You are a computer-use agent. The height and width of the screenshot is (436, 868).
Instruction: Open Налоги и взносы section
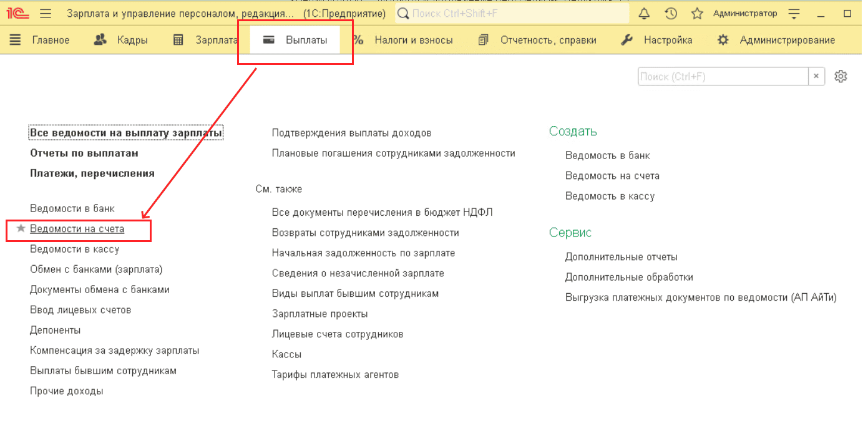tap(402, 40)
